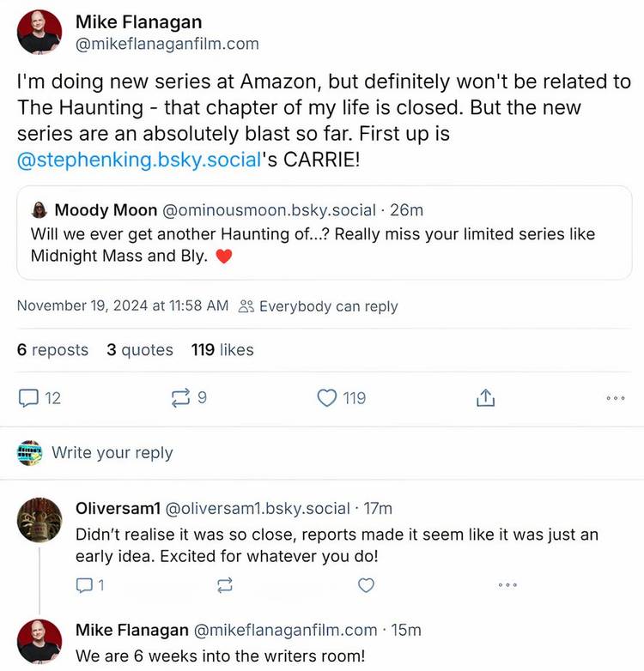Screen dimensions: 644x671
Task: Repost Mike Flanagan's main post
Action: (x=180, y=398)
